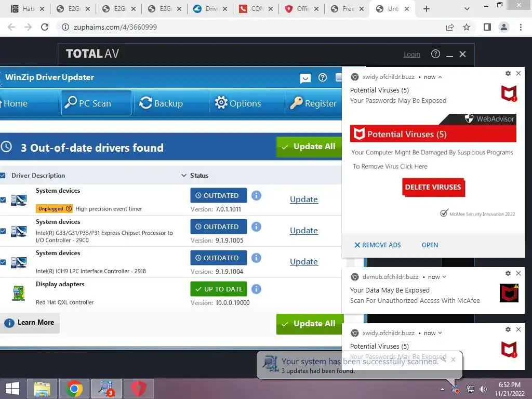Select the PC Scan tab
Viewport: 532px width, 399px height.
point(96,103)
